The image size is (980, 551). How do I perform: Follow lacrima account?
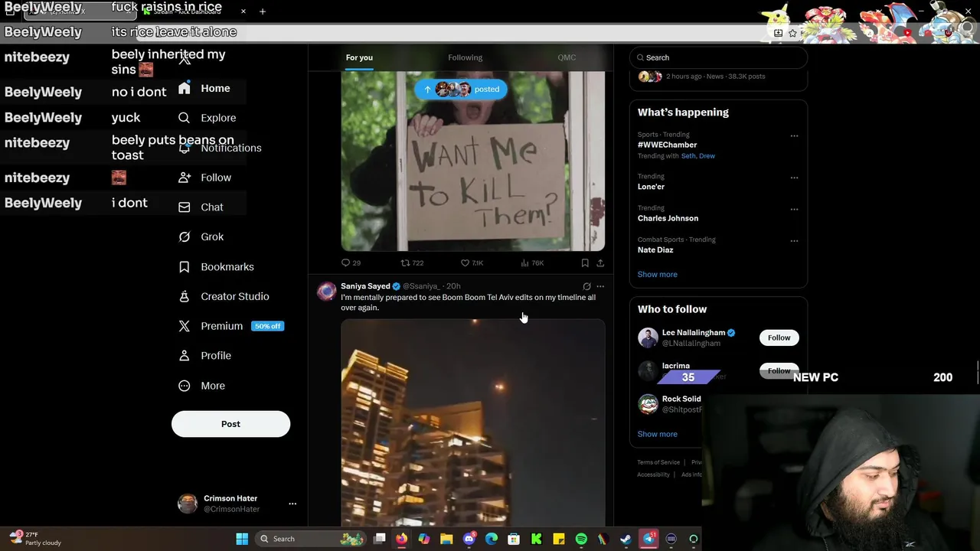click(x=779, y=370)
